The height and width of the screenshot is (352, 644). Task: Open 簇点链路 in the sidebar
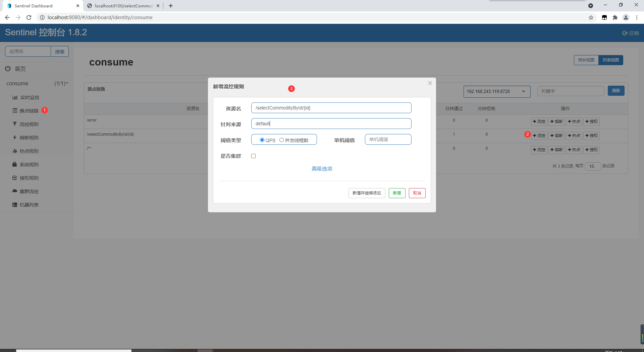click(29, 111)
